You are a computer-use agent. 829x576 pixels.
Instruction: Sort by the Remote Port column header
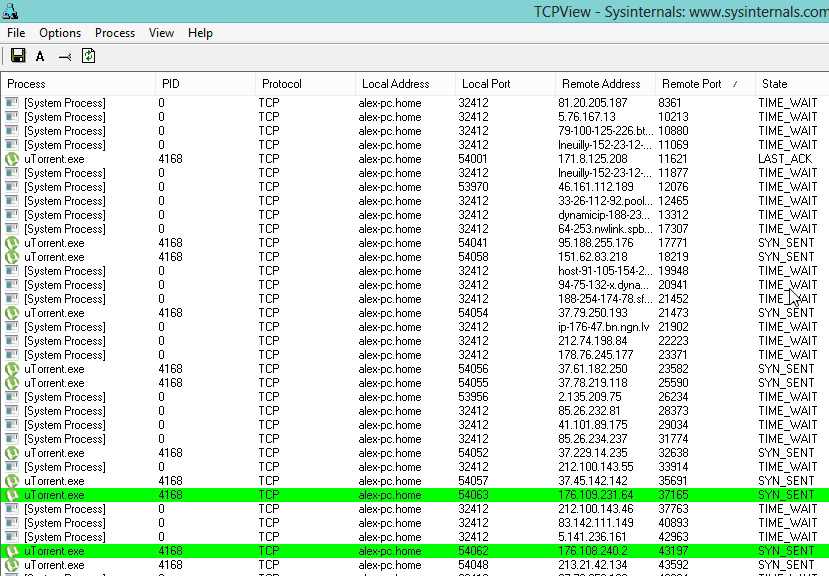(x=692, y=84)
